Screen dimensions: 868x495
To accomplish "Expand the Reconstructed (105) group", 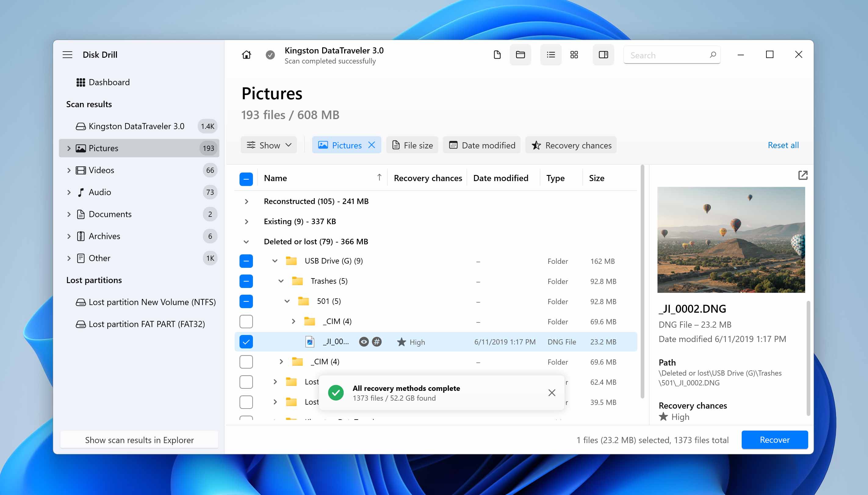I will point(247,201).
